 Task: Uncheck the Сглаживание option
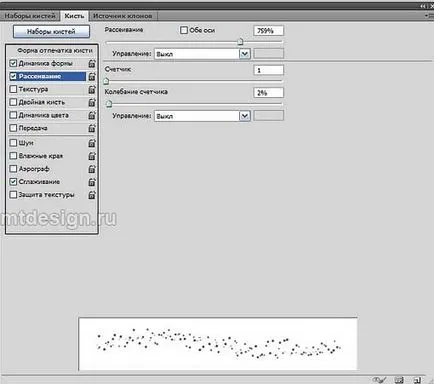(x=13, y=182)
